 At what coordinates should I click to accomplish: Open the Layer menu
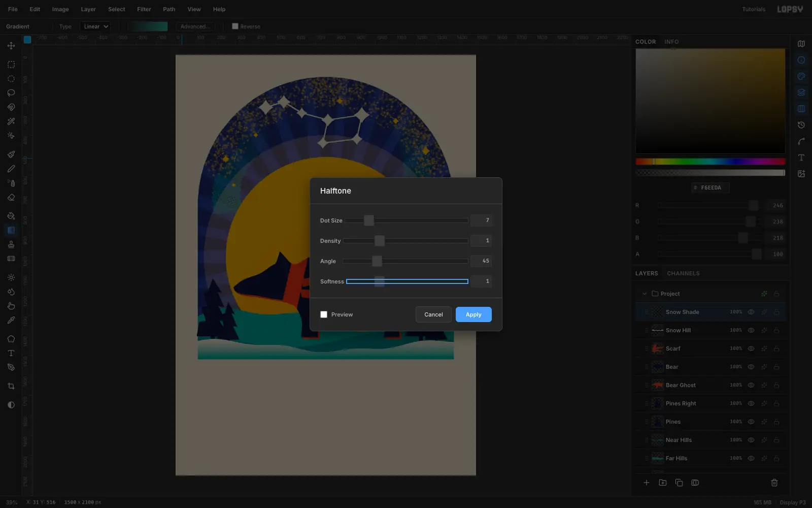(x=88, y=9)
